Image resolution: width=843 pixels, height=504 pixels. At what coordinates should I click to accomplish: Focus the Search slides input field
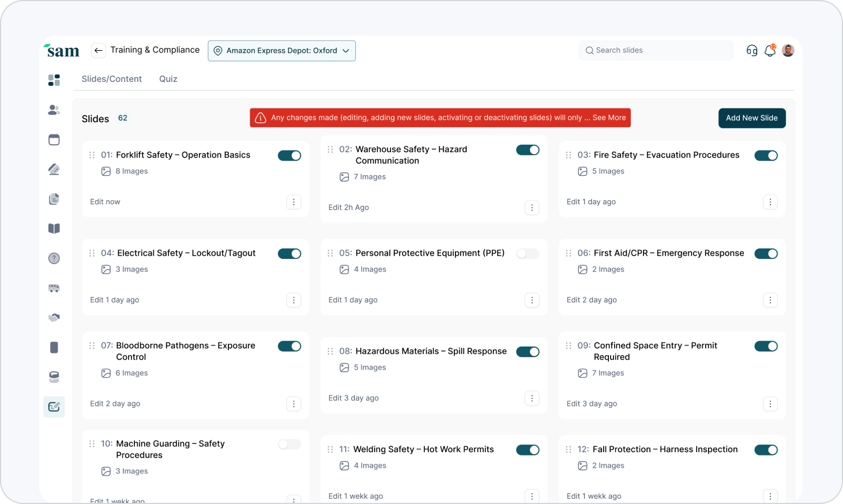point(656,51)
